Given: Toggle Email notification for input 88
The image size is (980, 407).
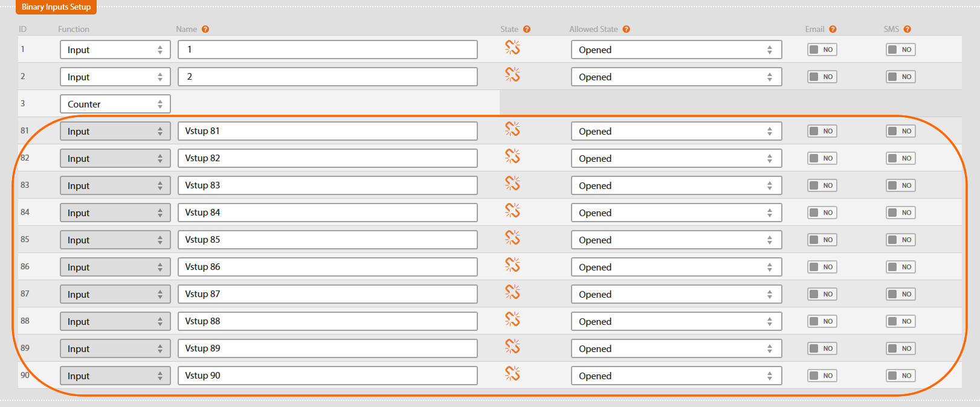Looking at the screenshot, I should 822,321.
